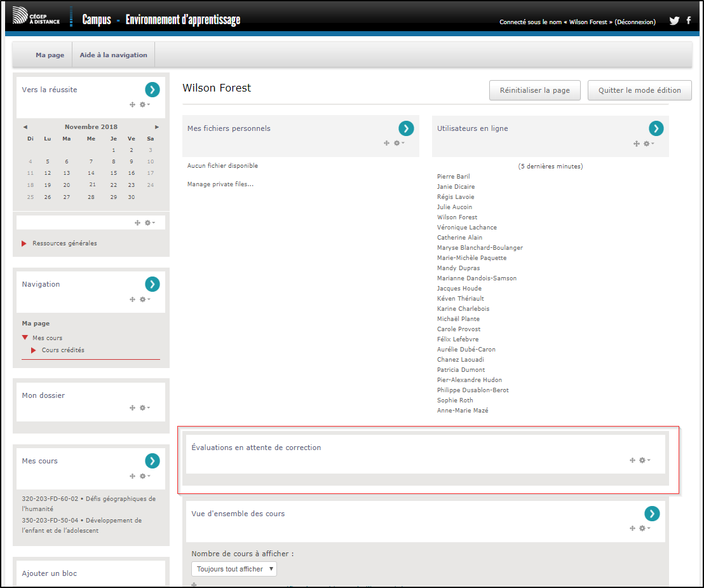The image size is (704, 588).
Task: Click move icon in Mes fichiers personnels block
Action: (x=386, y=143)
